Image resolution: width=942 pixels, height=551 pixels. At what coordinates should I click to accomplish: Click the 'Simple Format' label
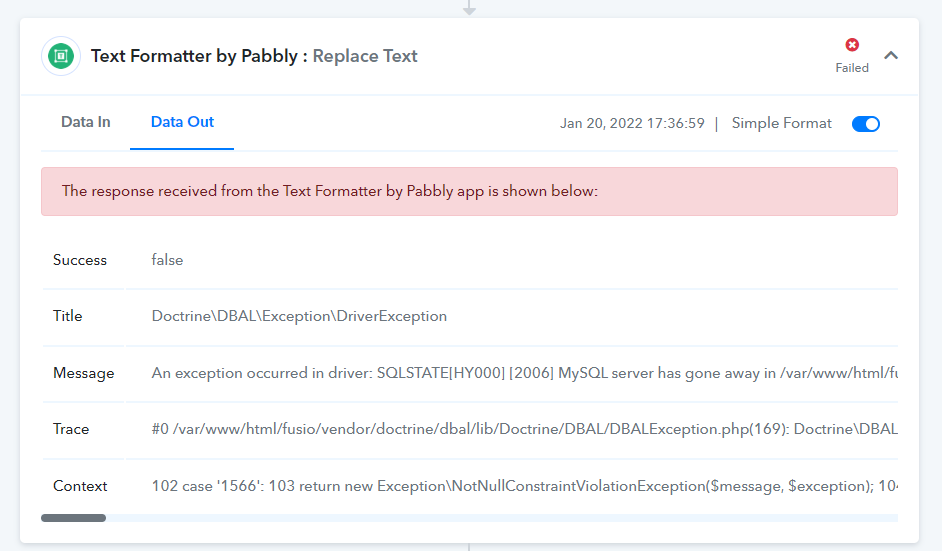[782, 123]
